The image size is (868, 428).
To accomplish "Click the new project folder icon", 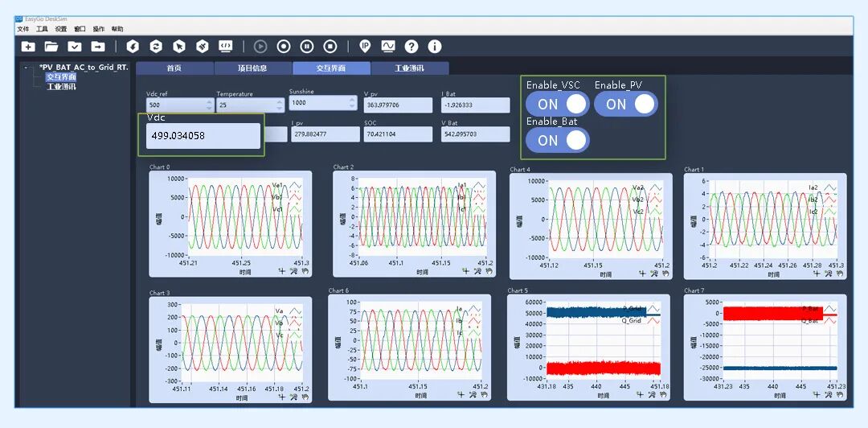I will click(27, 47).
